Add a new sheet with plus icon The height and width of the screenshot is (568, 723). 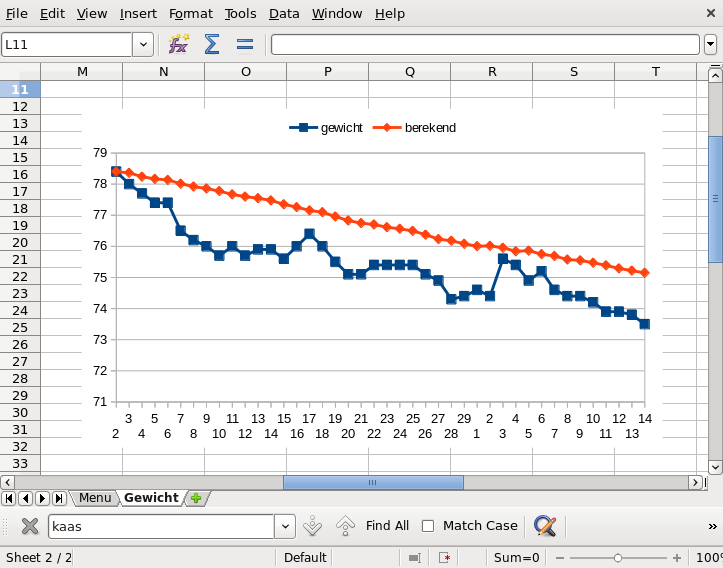pyautogui.click(x=196, y=498)
